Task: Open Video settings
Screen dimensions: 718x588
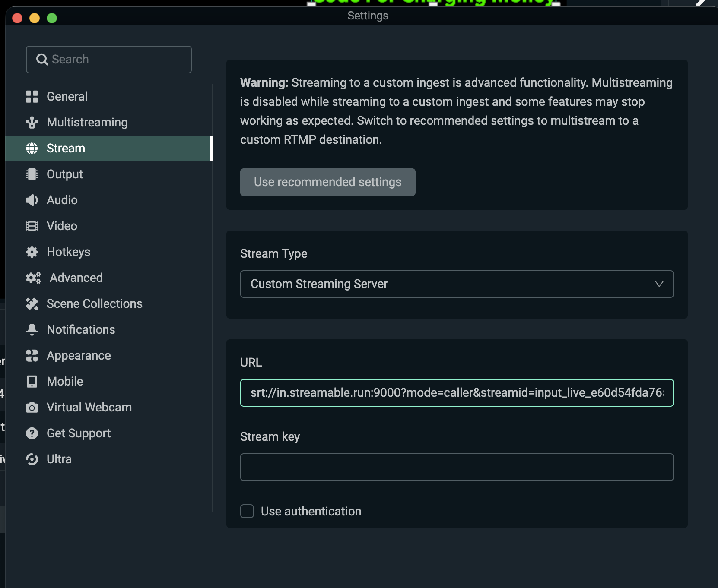Action: [109, 226]
